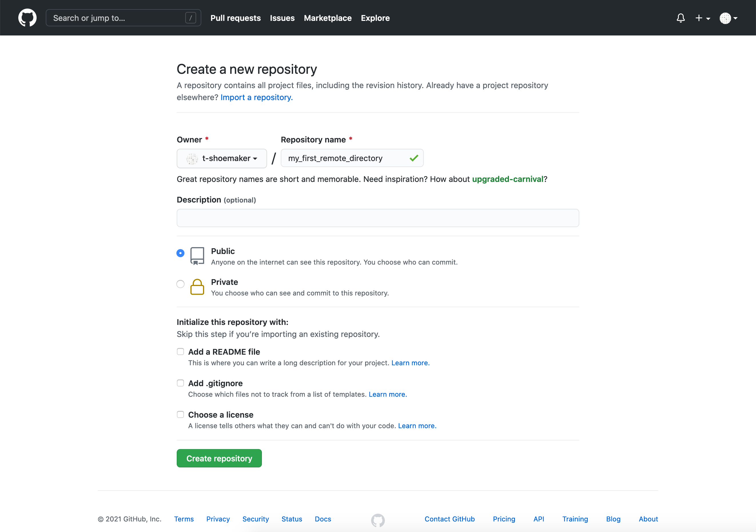
Task: Click the Description text field
Action: point(378,218)
